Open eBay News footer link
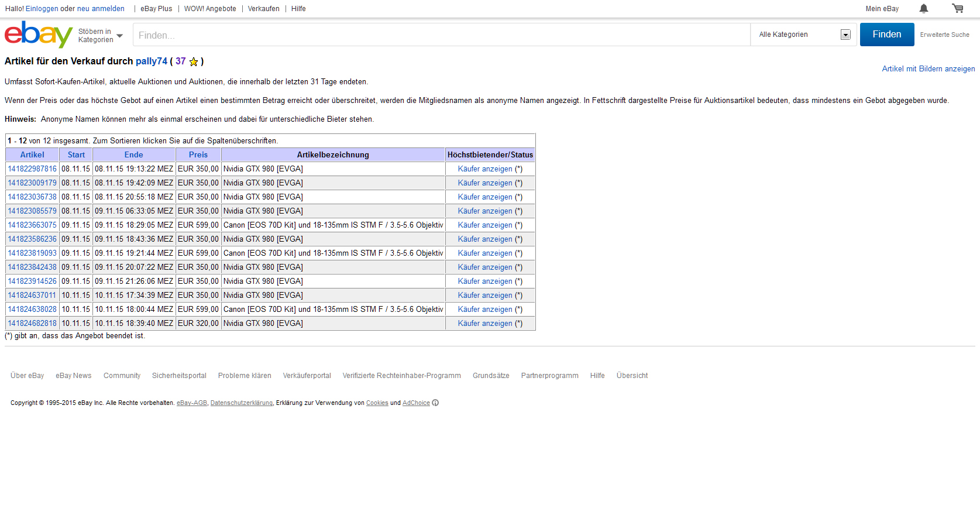The height and width of the screenshot is (529, 980). [74, 376]
